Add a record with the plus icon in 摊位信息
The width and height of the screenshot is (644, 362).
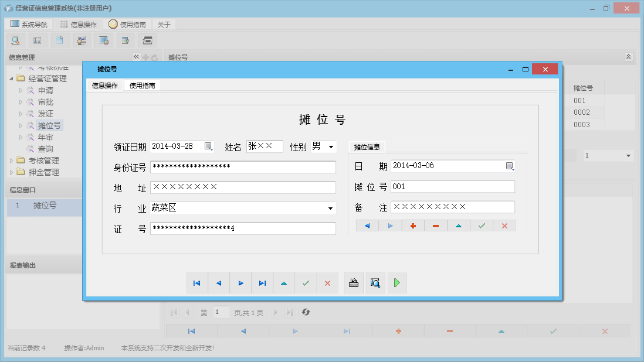[413, 226]
